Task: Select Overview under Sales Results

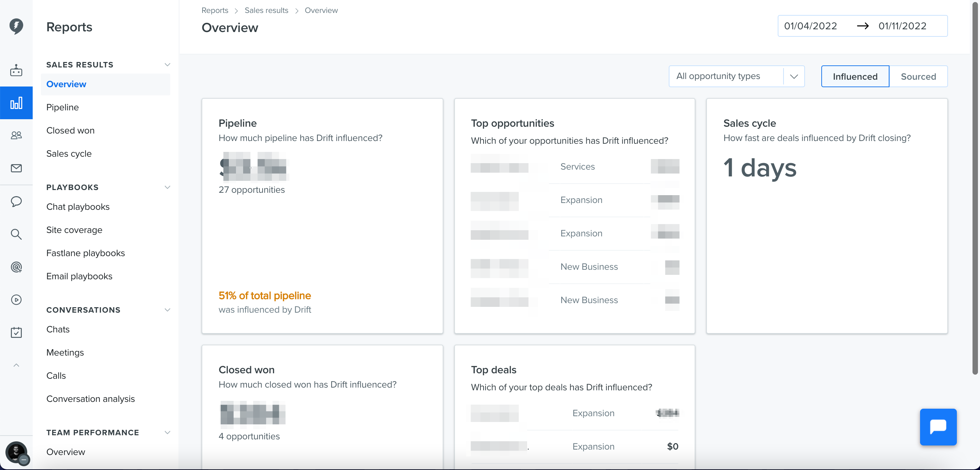Action: 105,84
